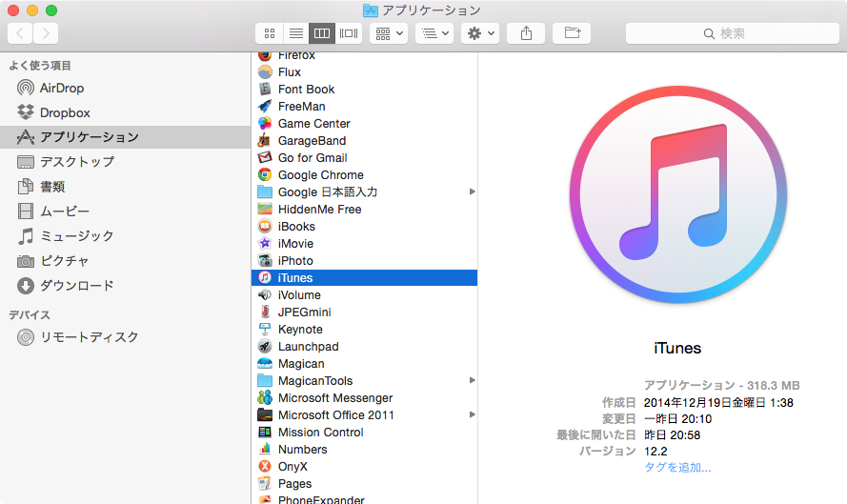Screen dimensions: 847x504
Task: Click the iVolume speaker icon
Action: coord(265,295)
